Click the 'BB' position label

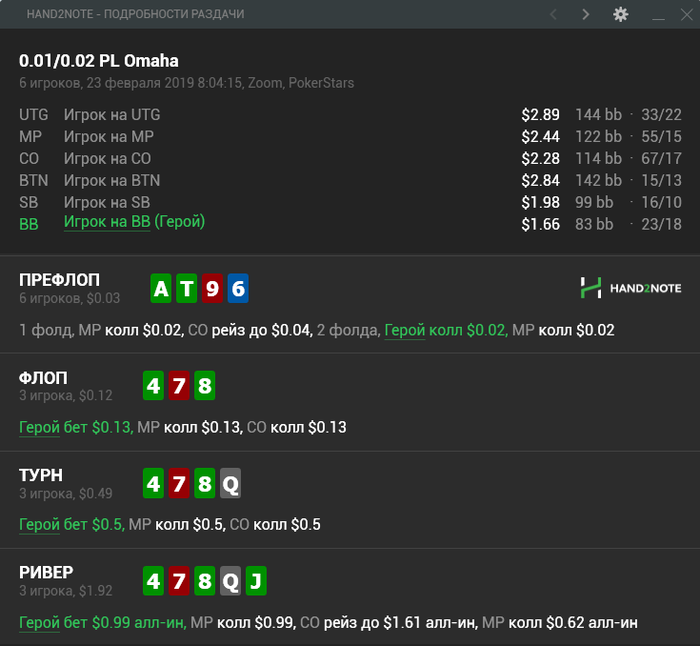tap(29, 225)
